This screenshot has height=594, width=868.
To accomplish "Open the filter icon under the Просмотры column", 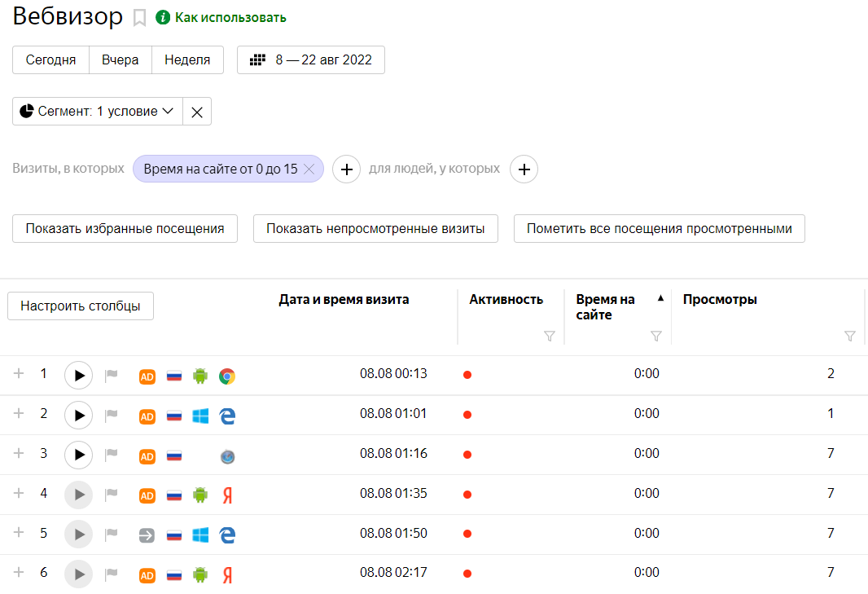I will tap(850, 336).
